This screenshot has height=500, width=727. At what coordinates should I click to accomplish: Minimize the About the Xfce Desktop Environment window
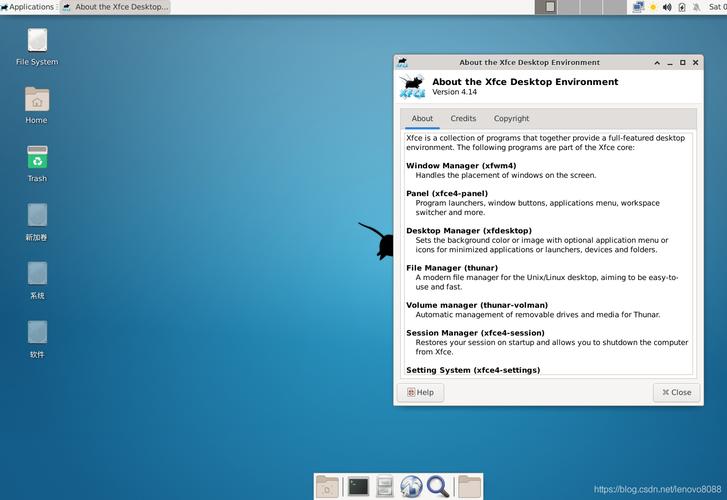click(x=670, y=63)
